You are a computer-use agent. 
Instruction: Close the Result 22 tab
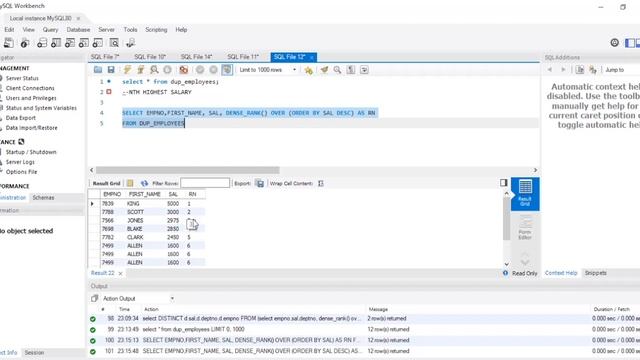tap(120, 273)
